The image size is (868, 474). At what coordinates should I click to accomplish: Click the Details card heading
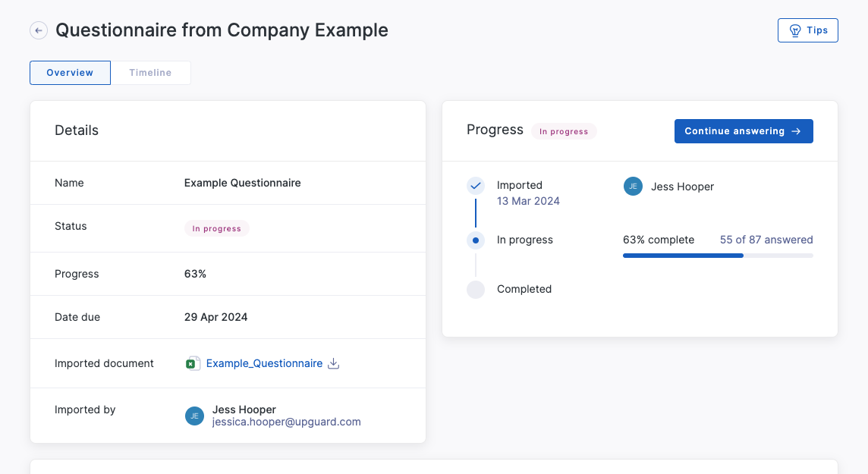76,130
